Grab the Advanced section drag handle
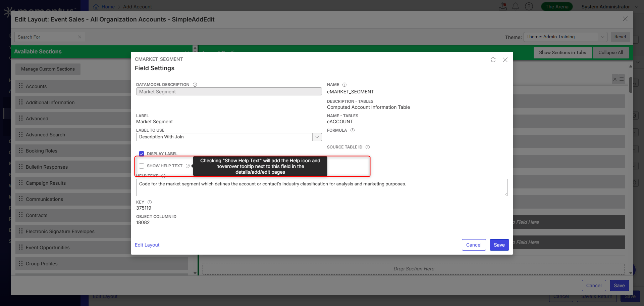The image size is (644, 306). [x=21, y=118]
